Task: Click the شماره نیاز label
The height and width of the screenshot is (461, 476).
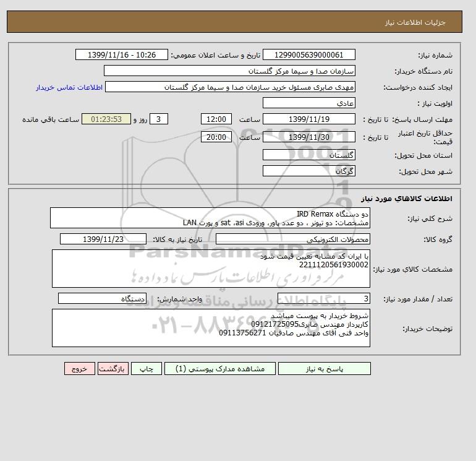Action: [x=435, y=55]
